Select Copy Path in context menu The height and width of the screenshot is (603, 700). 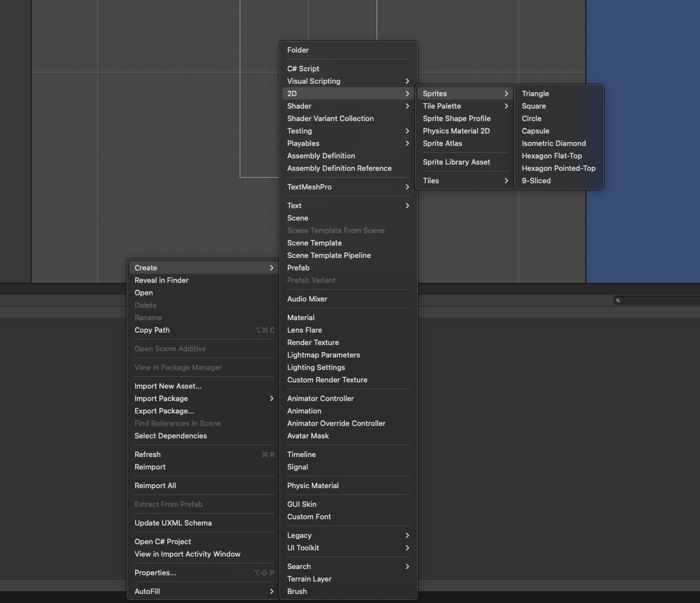click(x=204, y=330)
